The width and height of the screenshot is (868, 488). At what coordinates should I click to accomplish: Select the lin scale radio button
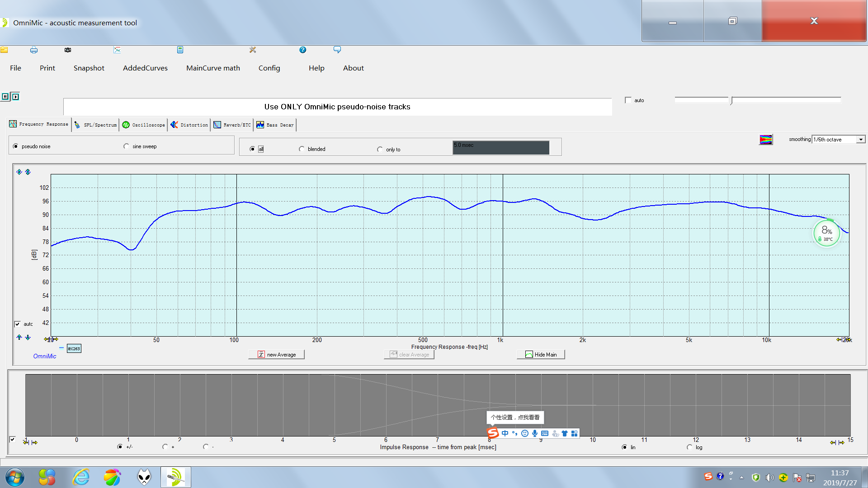pyautogui.click(x=624, y=447)
